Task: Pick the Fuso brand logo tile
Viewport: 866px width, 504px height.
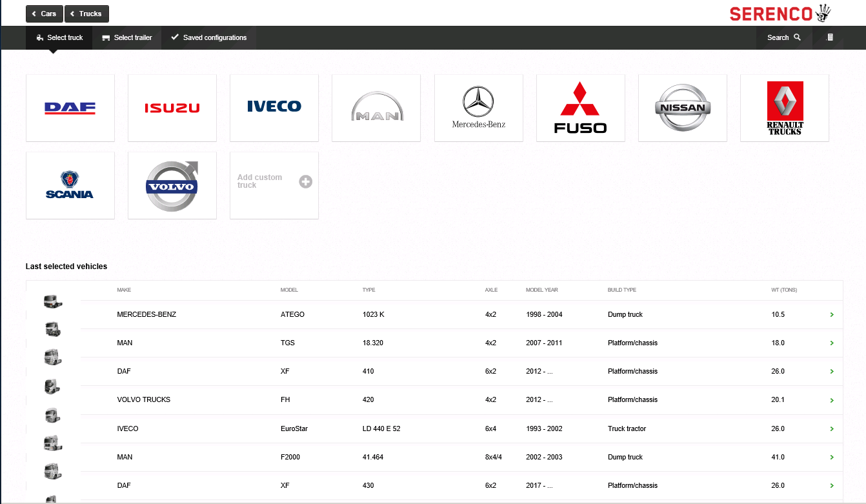Action: tap(581, 108)
